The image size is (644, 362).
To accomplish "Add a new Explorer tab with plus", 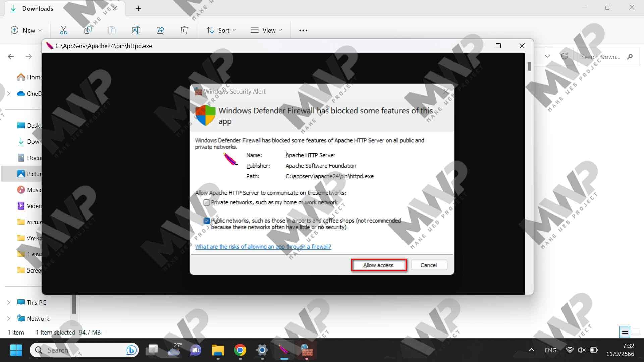I will pyautogui.click(x=138, y=8).
